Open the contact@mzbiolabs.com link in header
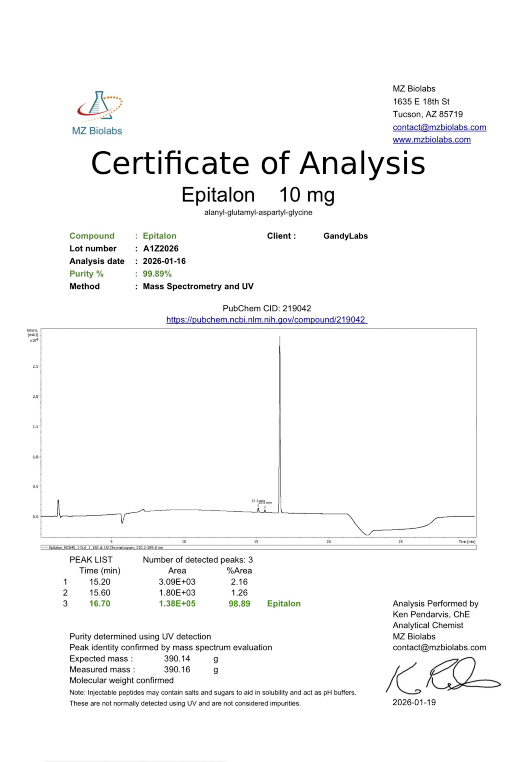Screen dimensions: 532x762 click(x=439, y=127)
